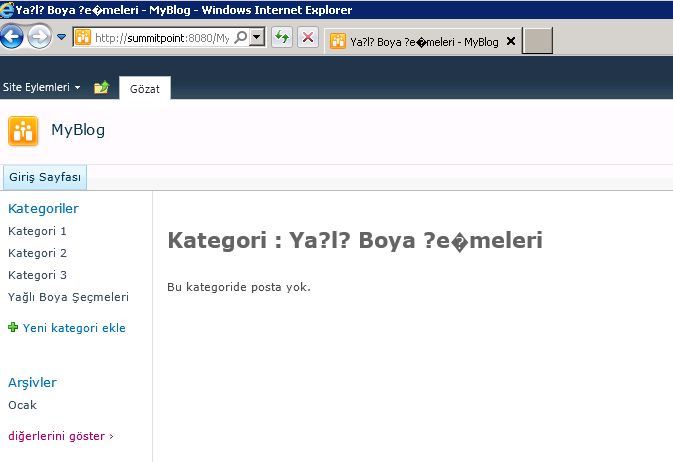Open the Ocak archive link
The height and width of the screenshot is (462, 673).
(22, 405)
